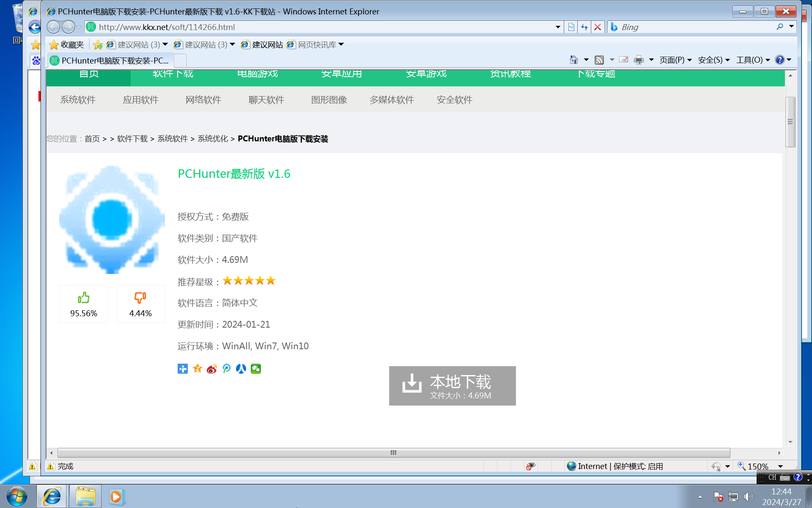Click the RSS feeds toolbar icon
Image resolution: width=812 pixels, height=508 pixels.
[599, 60]
